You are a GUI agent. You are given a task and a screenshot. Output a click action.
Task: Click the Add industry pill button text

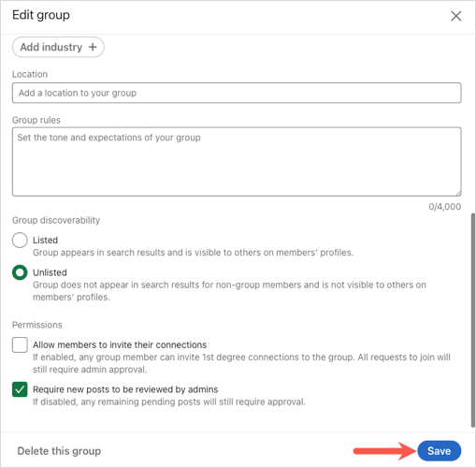tap(51, 47)
